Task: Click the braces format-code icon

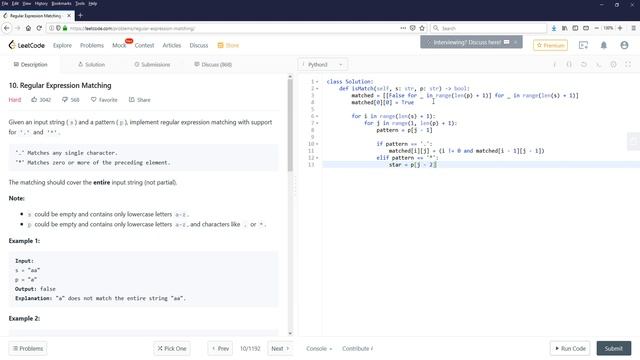Action: pos(569,64)
